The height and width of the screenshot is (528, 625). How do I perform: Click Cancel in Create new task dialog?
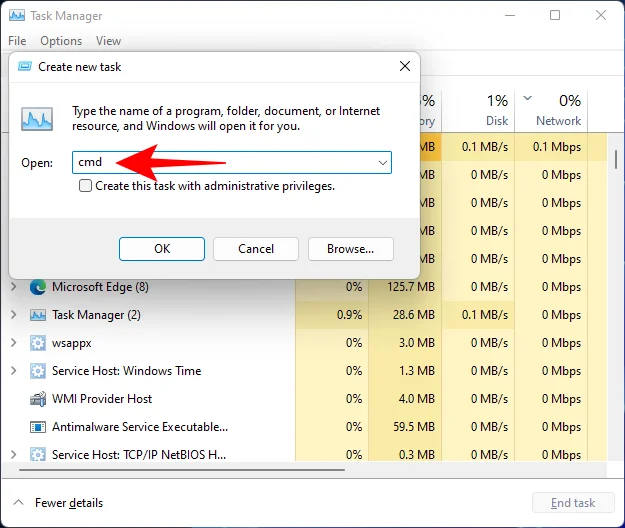256,249
